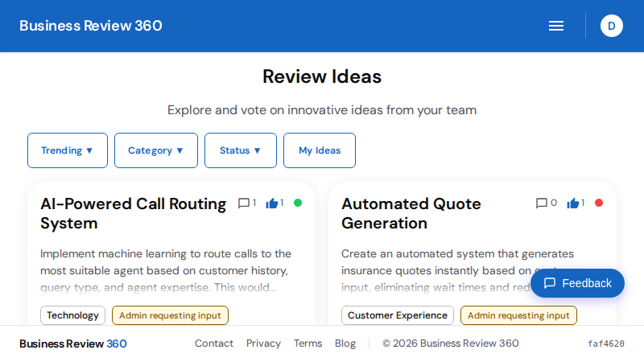
Task: Open Automated Quote Generation idea title
Action: click(411, 213)
